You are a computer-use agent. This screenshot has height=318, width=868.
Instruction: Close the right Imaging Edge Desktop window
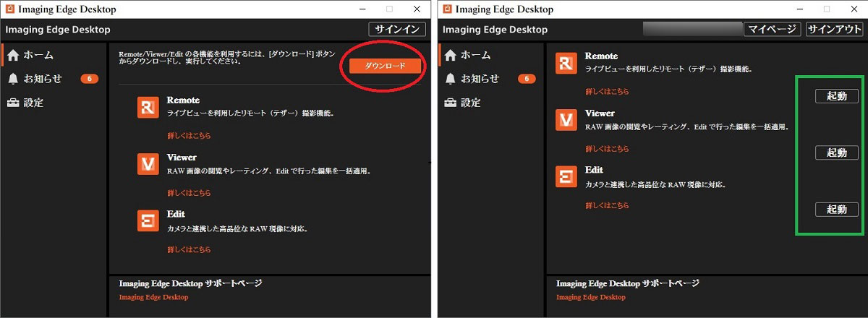854,9
